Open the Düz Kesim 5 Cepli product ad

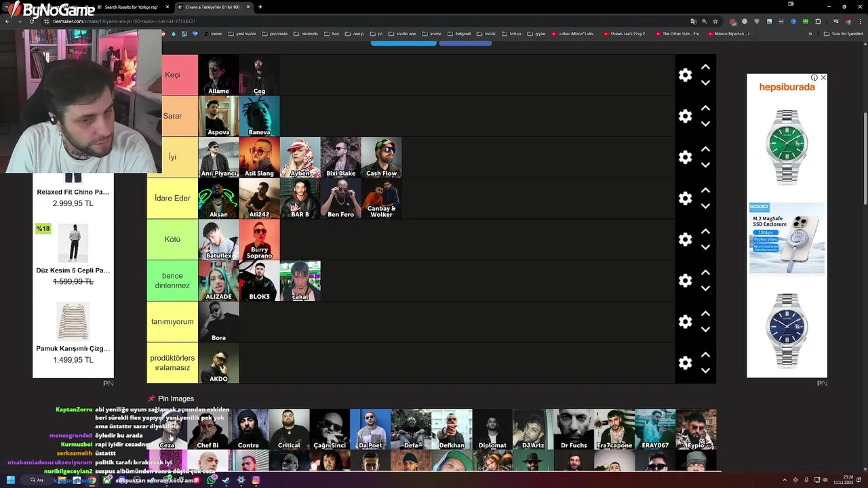tap(73, 253)
